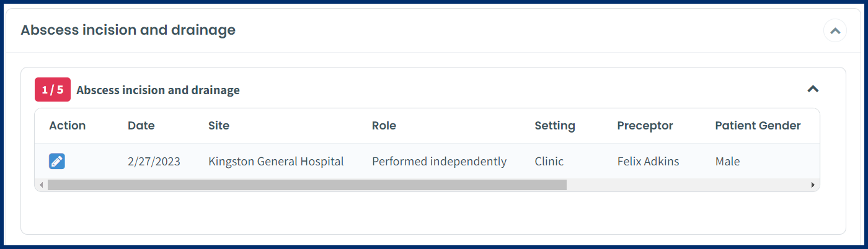Select the Setting column header
Viewport: 868px width, 249px height.
pyautogui.click(x=555, y=126)
